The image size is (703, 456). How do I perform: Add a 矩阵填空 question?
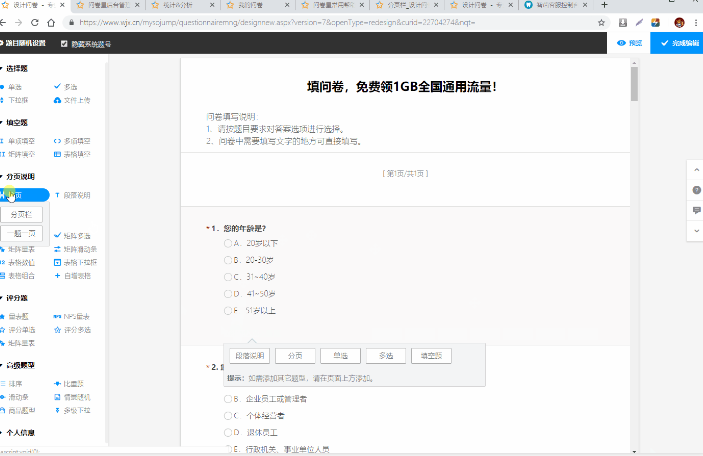17,154
